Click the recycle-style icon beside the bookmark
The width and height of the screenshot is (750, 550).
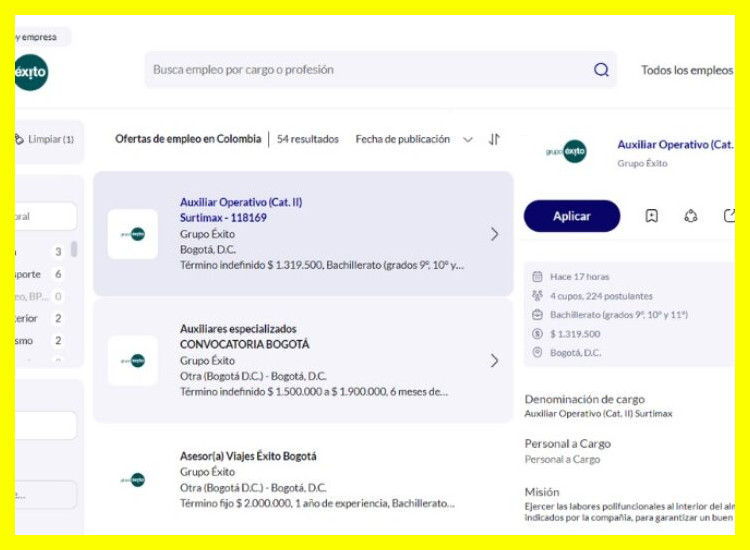click(691, 216)
